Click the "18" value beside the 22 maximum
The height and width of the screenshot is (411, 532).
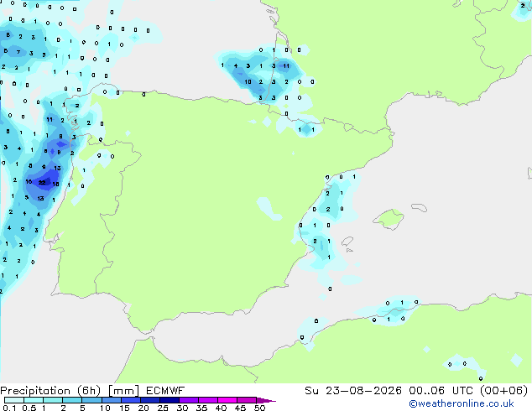pos(56,185)
